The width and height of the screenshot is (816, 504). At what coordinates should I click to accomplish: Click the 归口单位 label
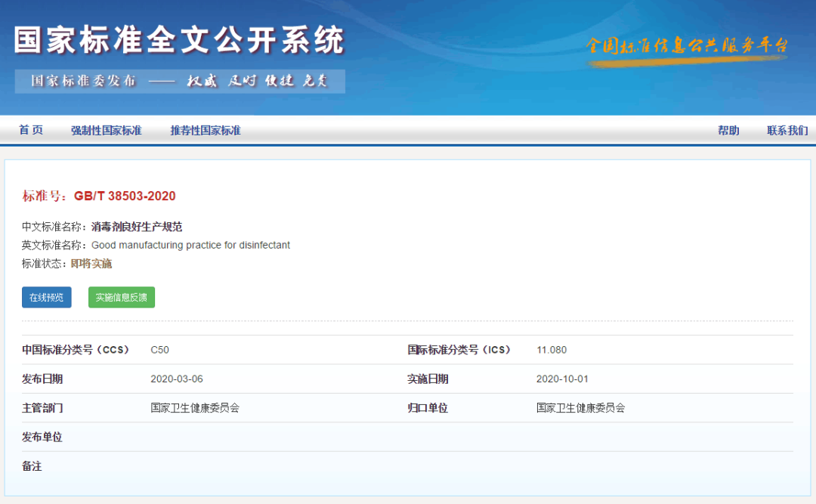pos(428,408)
